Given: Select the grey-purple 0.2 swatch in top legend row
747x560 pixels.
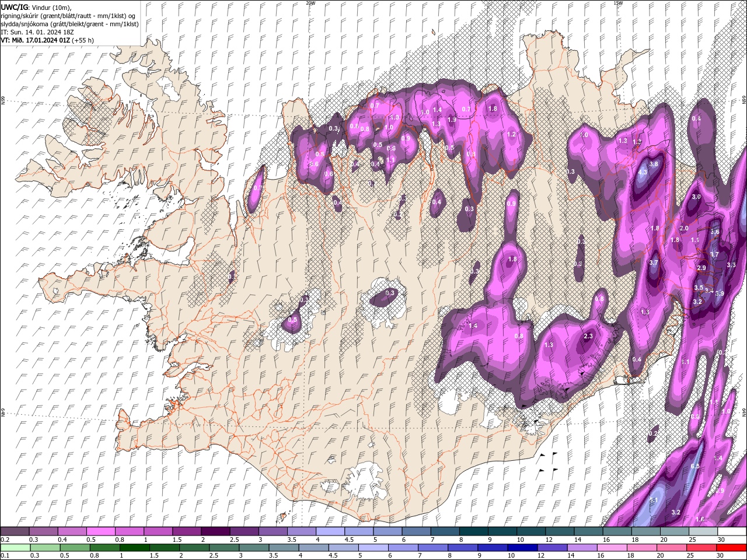Looking at the screenshot, I should pos(15,531).
